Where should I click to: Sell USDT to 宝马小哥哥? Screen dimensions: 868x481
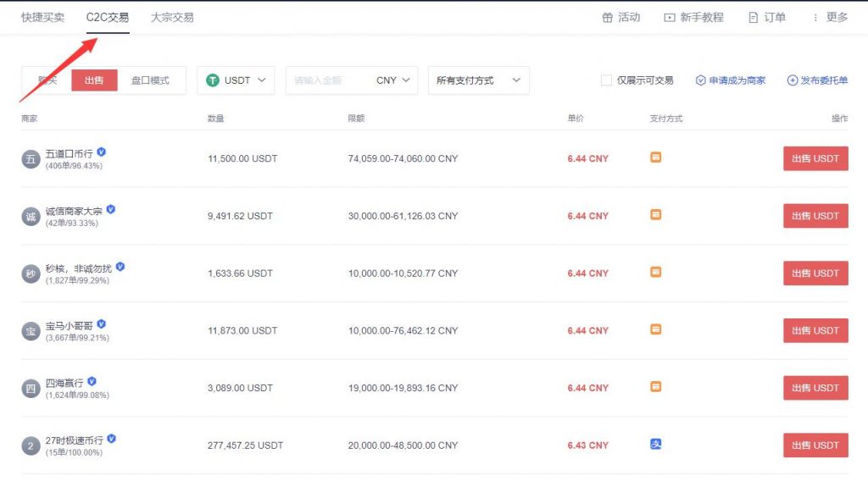pos(815,330)
